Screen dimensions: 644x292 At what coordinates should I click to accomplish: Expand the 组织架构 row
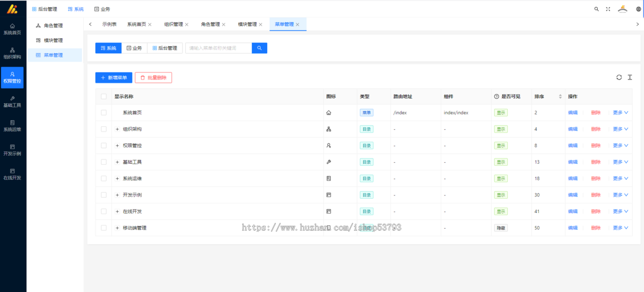coord(117,129)
